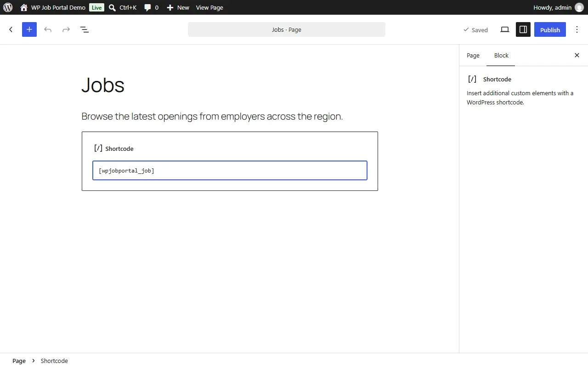The height and width of the screenshot is (368, 588).
Task: Open the comments bubble in admin bar
Action: click(x=151, y=7)
